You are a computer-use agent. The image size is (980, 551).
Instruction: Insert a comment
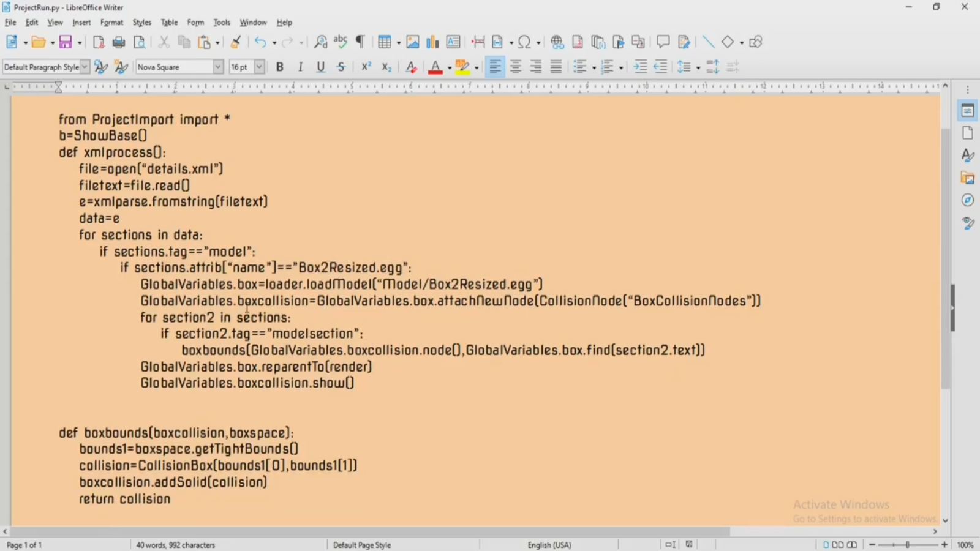tap(663, 42)
